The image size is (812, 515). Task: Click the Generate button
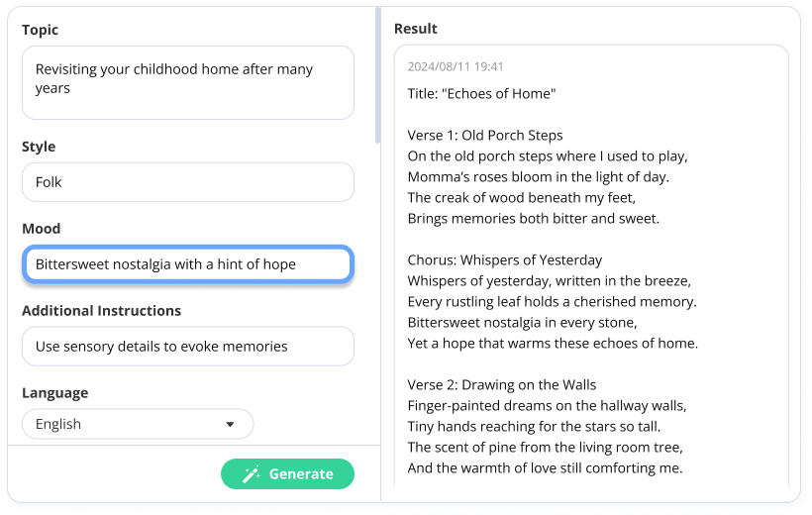[x=287, y=474]
